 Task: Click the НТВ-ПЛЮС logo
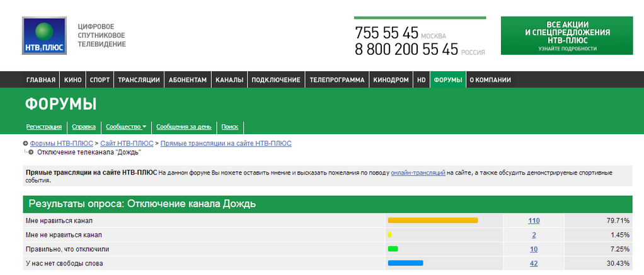tap(44, 36)
